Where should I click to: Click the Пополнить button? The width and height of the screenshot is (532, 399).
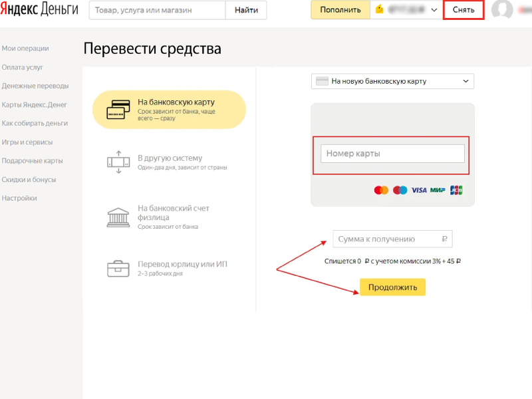point(340,10)
